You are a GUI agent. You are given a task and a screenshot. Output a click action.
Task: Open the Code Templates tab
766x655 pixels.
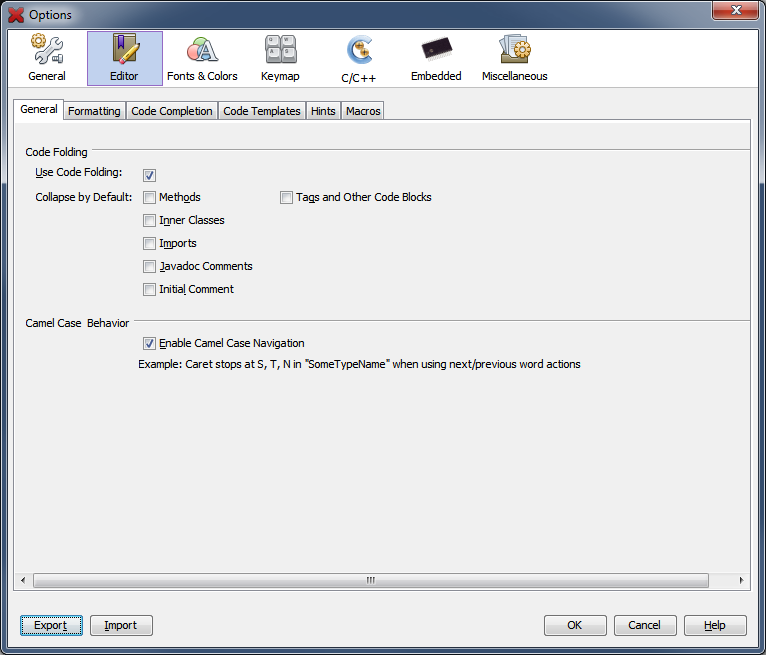[x=262, y=111]
